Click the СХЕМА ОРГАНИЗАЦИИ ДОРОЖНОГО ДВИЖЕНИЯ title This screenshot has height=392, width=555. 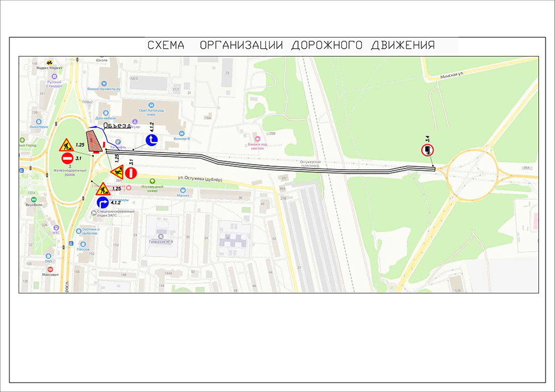pyautogui.click(x=290, y=45)
